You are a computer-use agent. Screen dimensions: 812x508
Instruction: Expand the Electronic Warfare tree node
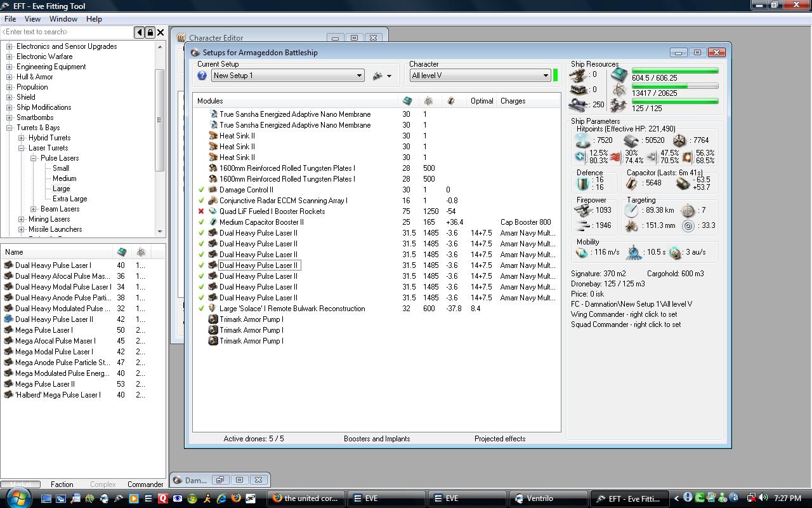click(x=10, y=57)
